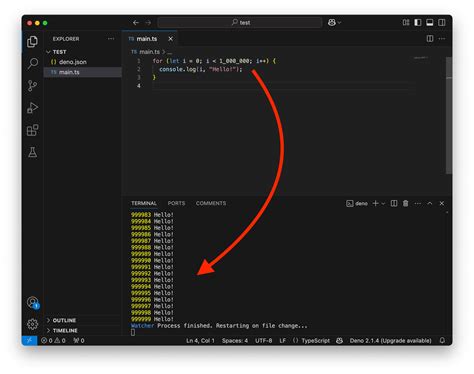The height and width of the screenshot is (374, 474).
Task: Open the Manage gear settings icon
Action: (x=32, y=324)
